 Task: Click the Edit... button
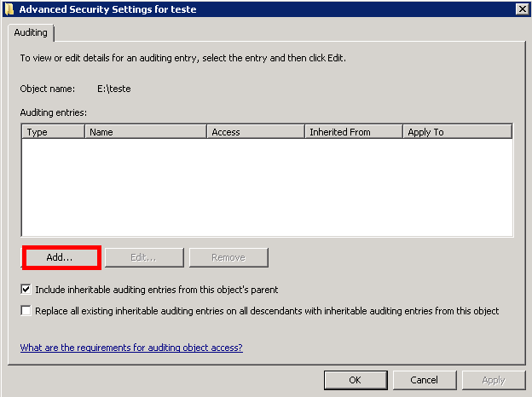point(144,257)
